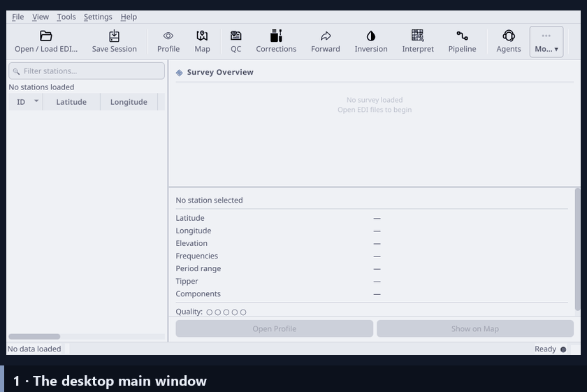Click the 'Survey Overview' title text
This screenshot has width=587, height=392.
pos(220,72)
